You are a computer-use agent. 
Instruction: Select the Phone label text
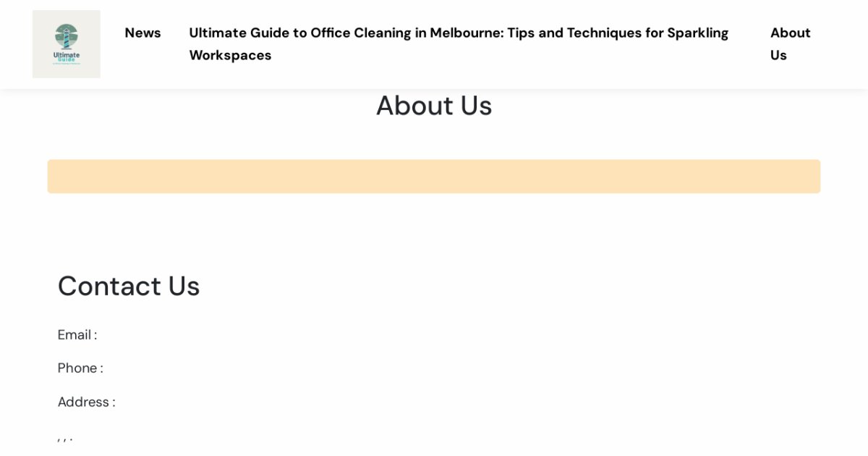click(x=80, y=368)
